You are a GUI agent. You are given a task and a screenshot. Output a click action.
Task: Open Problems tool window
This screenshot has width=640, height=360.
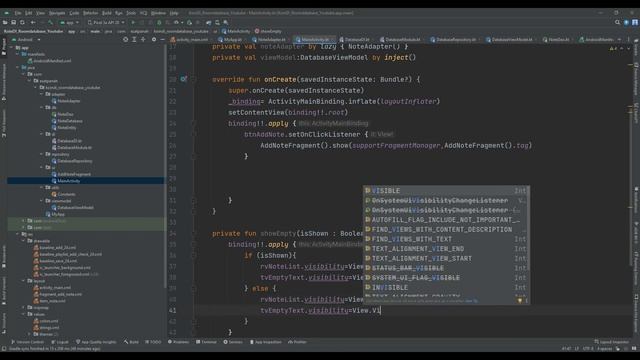point(178,342)
